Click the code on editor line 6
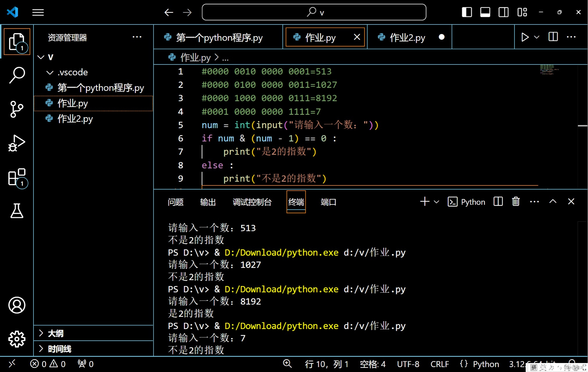 pos(269,138)
